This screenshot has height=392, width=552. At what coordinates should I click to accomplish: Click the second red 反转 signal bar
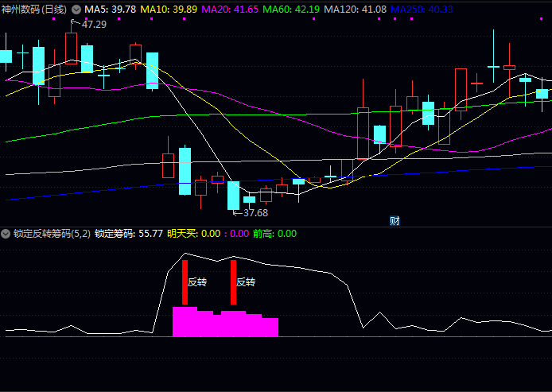tap(233, 282)
